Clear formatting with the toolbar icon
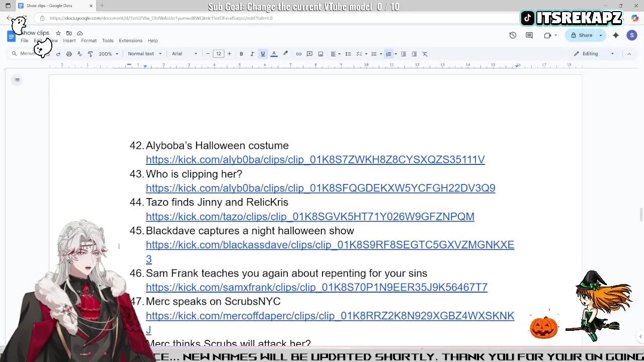The width and height of the screenshot is (644, 362). (x=425, y=54)
